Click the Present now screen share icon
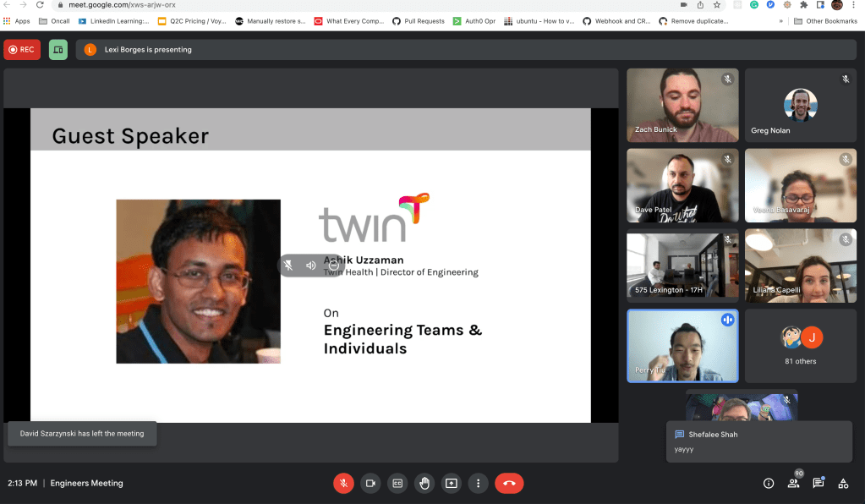Viewport: 865px width, 504px height. click(x=452, y=483)
